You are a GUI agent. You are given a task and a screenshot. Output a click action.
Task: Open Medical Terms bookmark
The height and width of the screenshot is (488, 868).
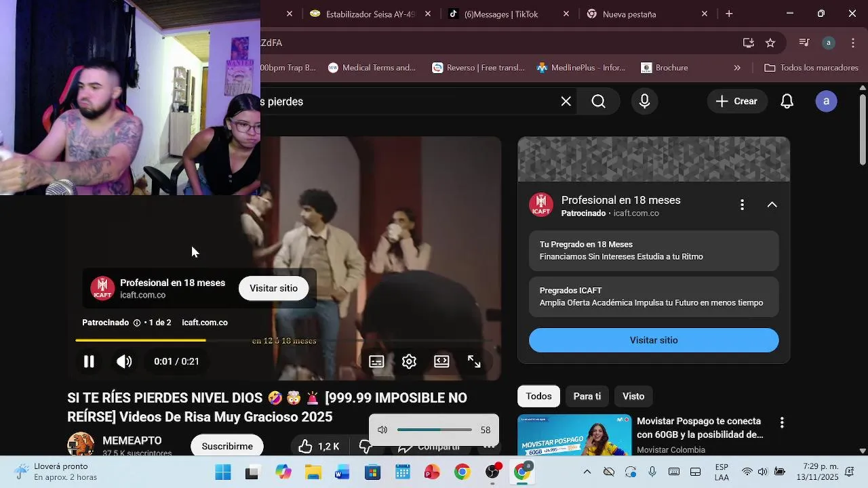pos(372,68)
